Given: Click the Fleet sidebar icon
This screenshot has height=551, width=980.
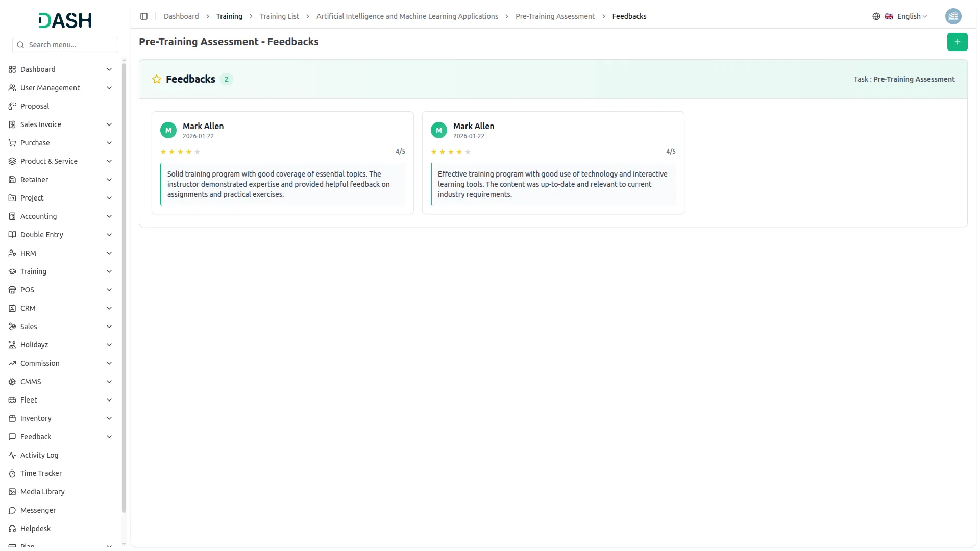Looking at the screenshot, I should click(12, 400).
